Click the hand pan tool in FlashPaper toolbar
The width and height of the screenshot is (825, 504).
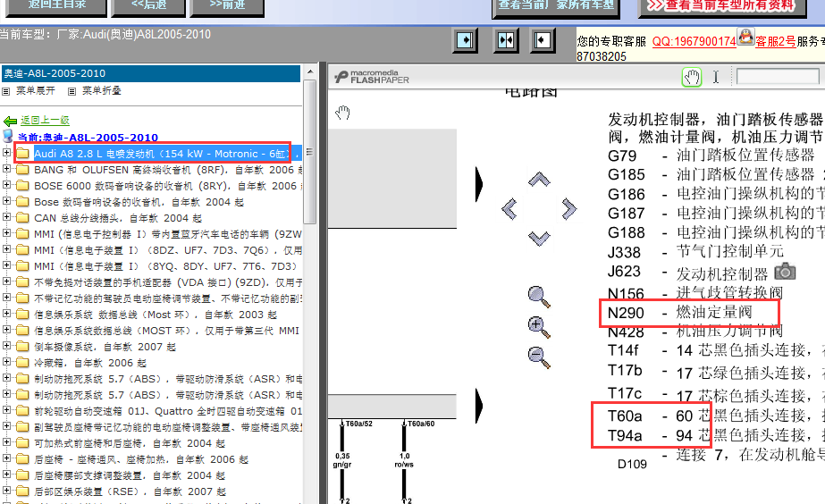tap(692, 78)
